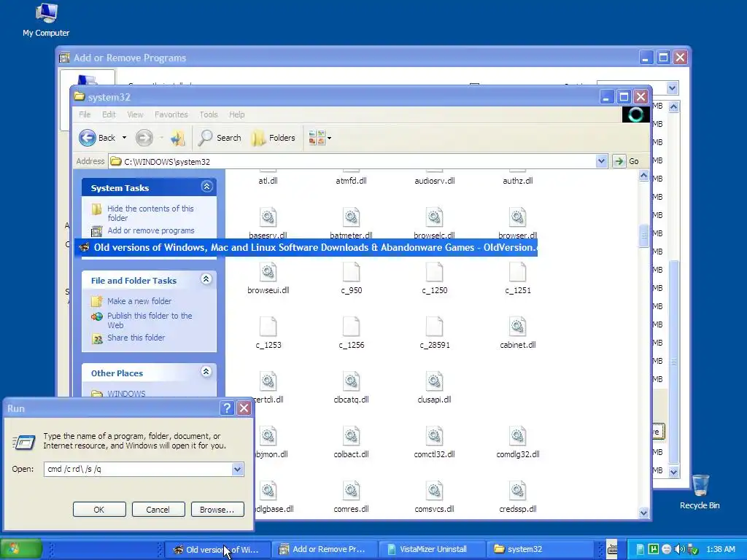Switch to Add or Remove Programs taskbar button

coord(325,549)
